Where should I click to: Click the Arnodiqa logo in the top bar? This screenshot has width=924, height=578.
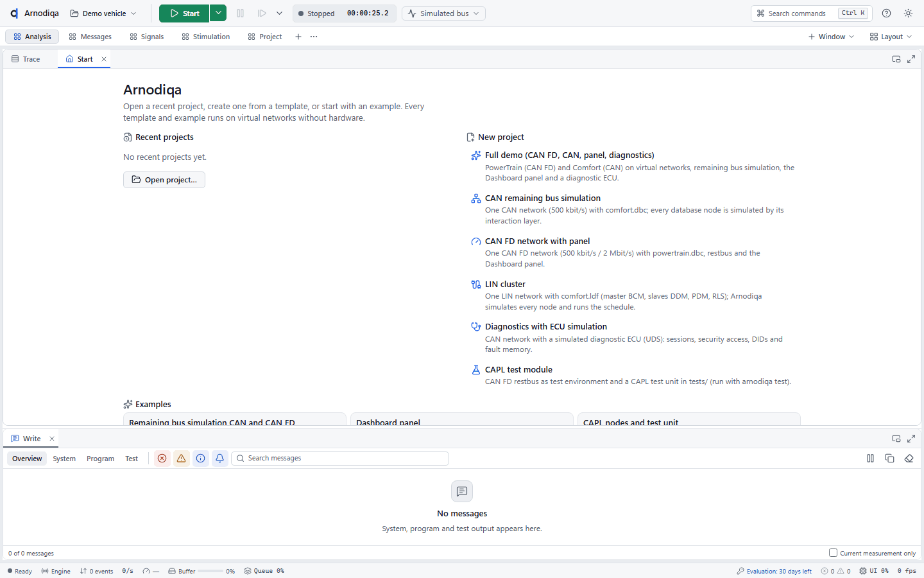coord(14,13)
